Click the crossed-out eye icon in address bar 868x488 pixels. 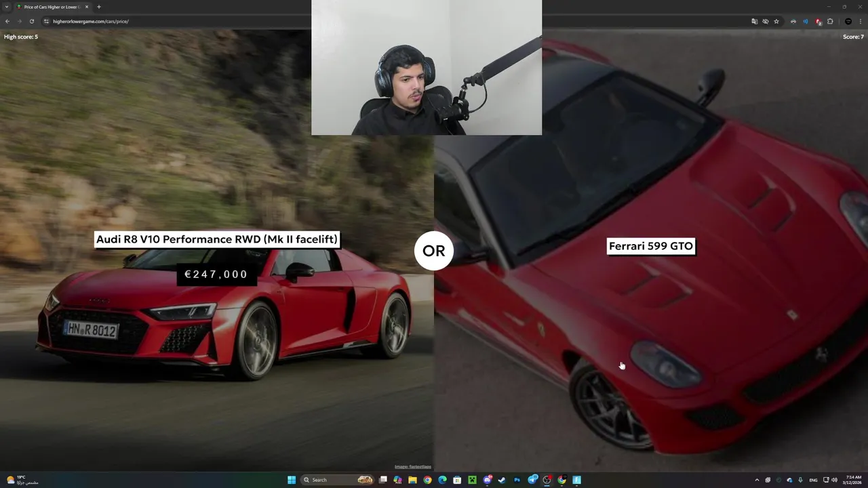[766, 21]
